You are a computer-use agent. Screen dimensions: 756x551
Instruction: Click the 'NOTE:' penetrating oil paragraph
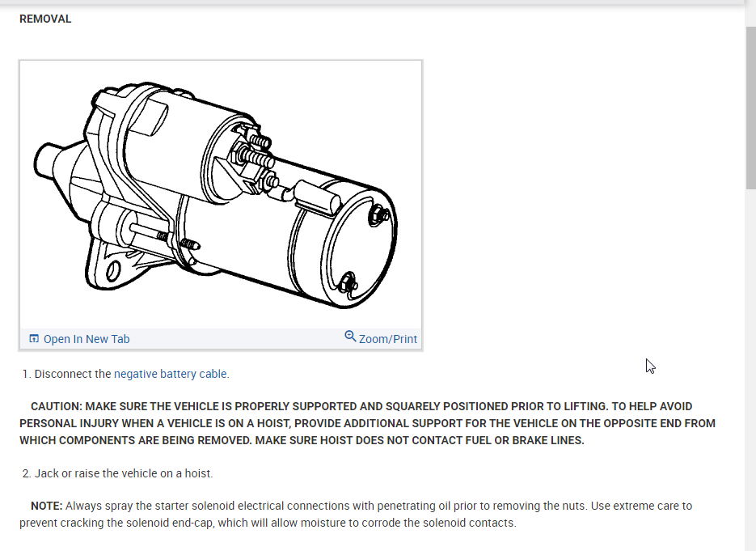point(356,515)
